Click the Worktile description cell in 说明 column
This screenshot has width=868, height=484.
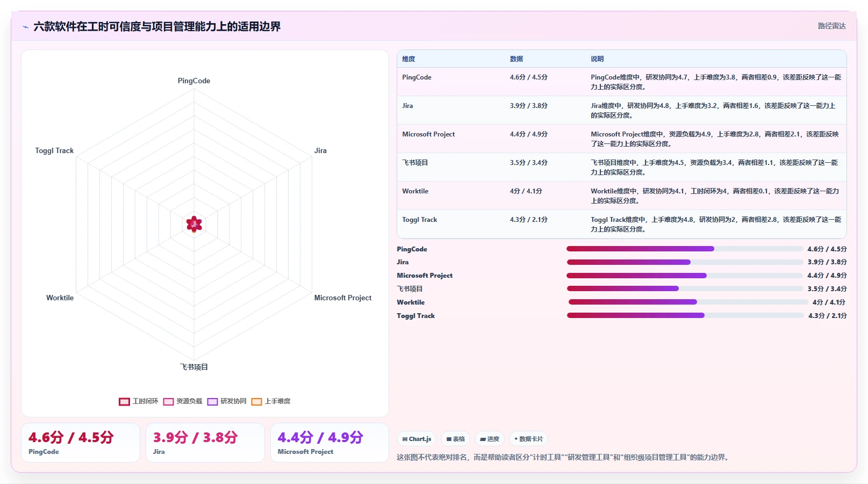(716, 196)
